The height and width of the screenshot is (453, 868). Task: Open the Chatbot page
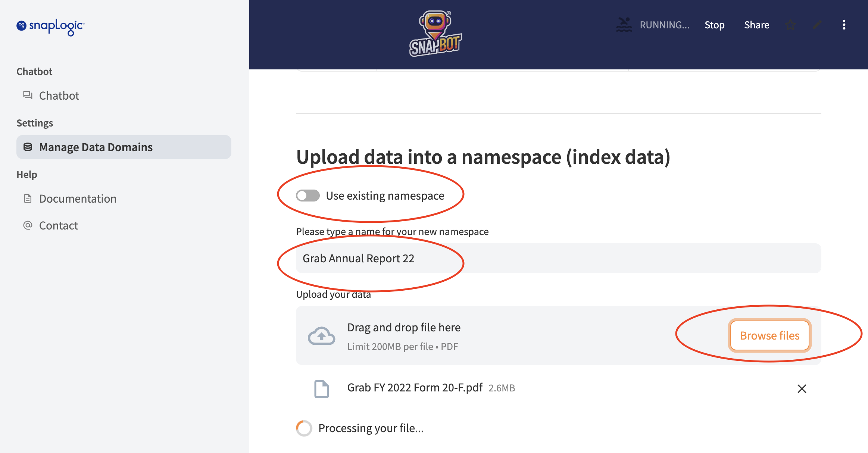point(59,96)
